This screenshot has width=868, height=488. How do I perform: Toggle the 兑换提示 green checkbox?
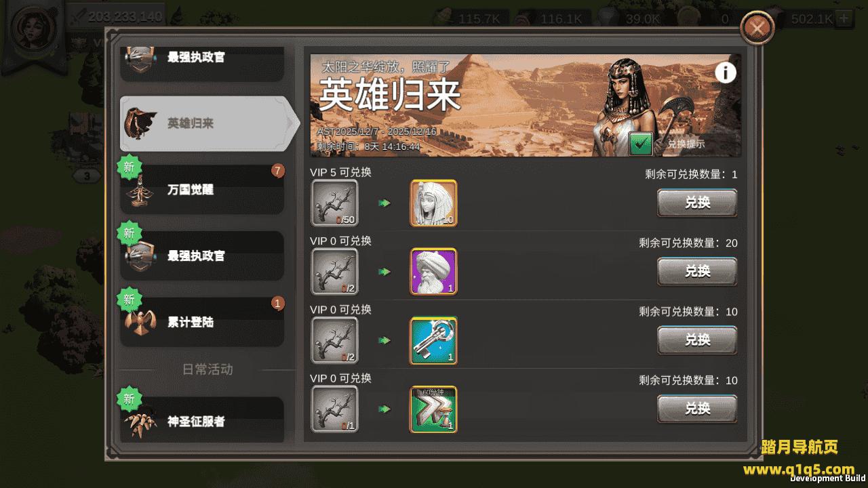click(640, 144)
